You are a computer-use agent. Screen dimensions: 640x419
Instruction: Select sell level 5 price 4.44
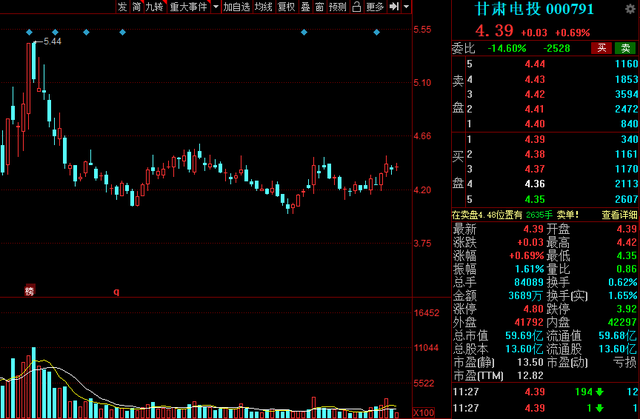tap(535, 64)
